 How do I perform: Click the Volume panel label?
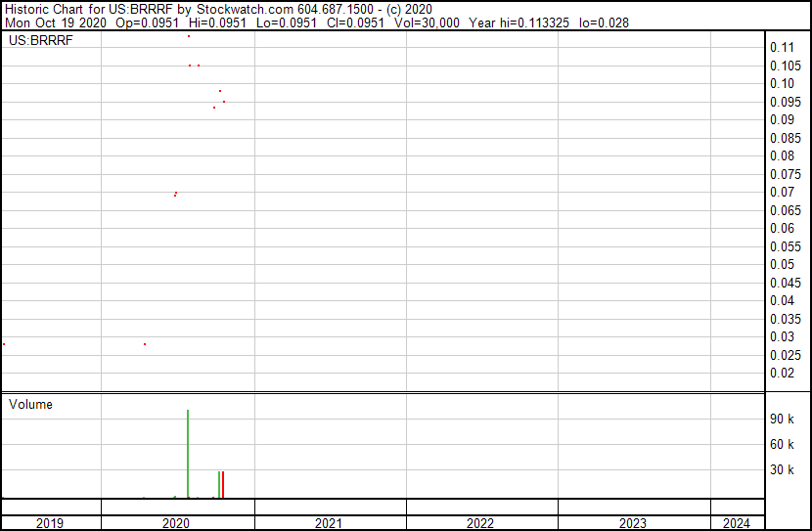pyautogui.click(x=30, y=404)
